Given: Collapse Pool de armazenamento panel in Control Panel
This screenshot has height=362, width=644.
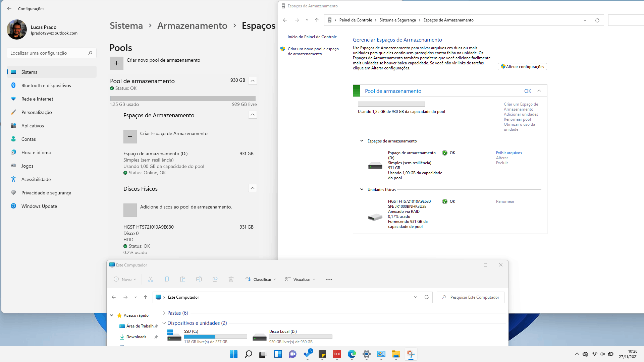Looking at the screenshot, I should [x=539, y=91].
